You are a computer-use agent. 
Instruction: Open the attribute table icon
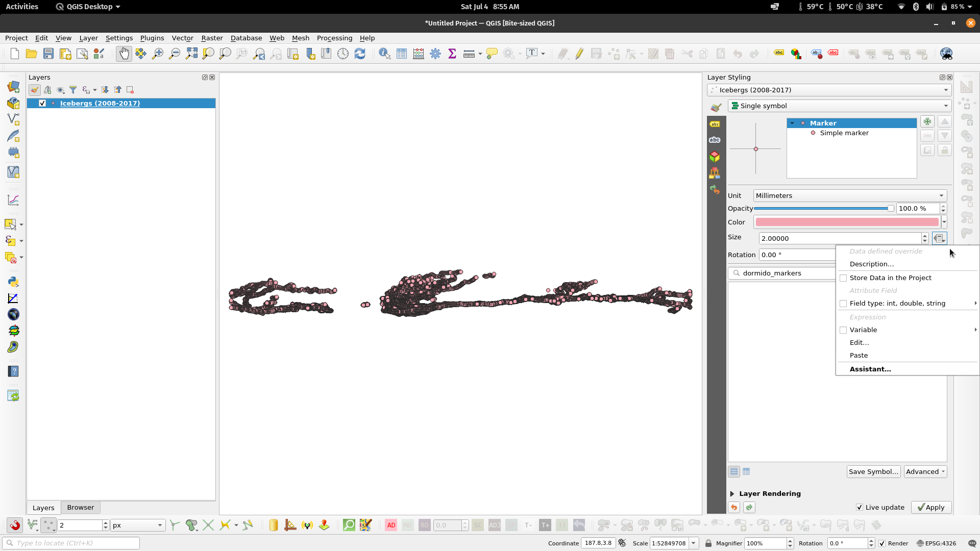[402, 54]
